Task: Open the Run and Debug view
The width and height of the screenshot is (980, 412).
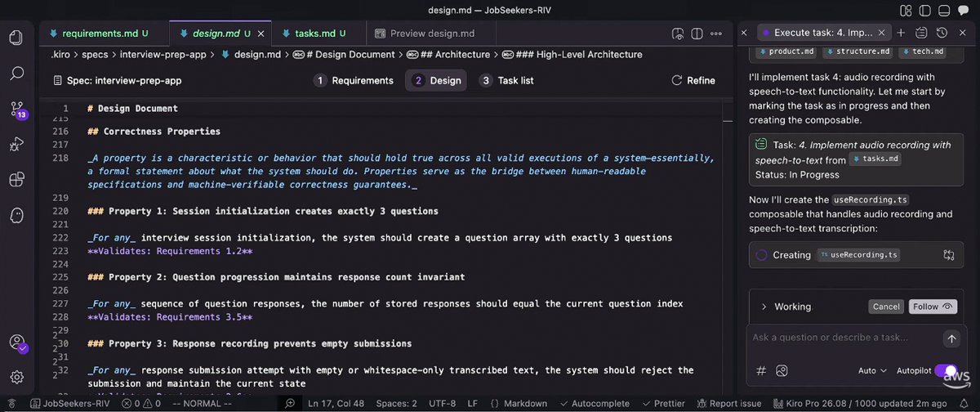Action: tap(16, 144)
